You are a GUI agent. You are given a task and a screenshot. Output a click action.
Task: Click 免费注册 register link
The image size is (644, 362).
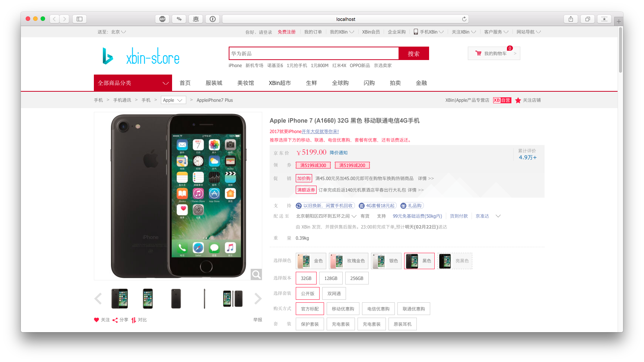286,32
